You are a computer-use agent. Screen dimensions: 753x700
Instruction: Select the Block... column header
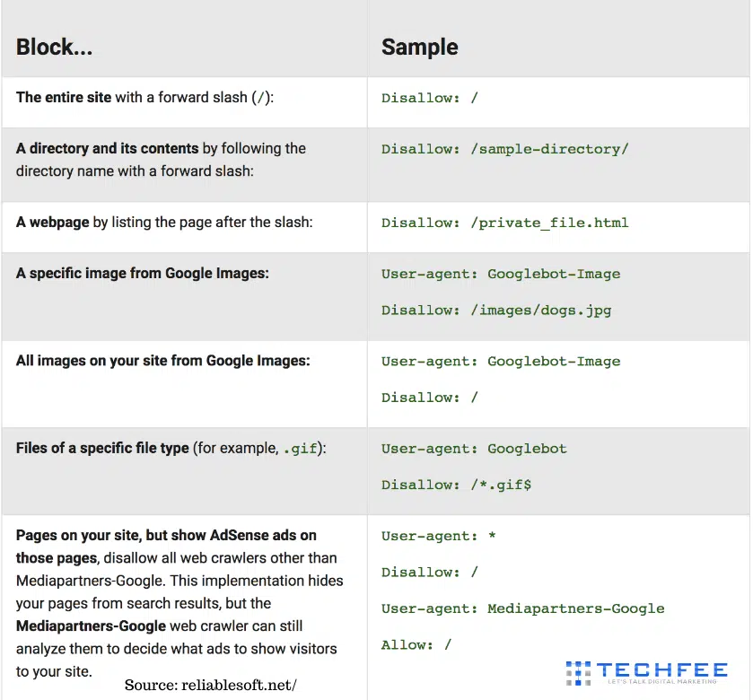tap(54, 47)
